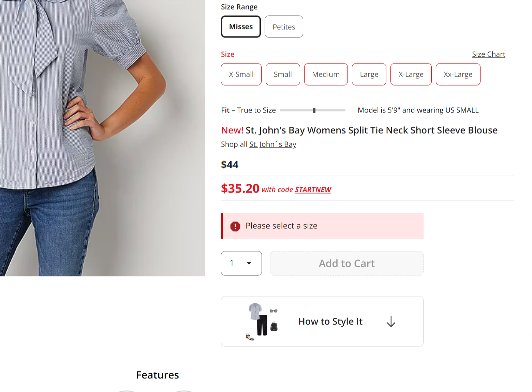
Task: Open the St. John's Bay brand link
Action: coord(272,145)
